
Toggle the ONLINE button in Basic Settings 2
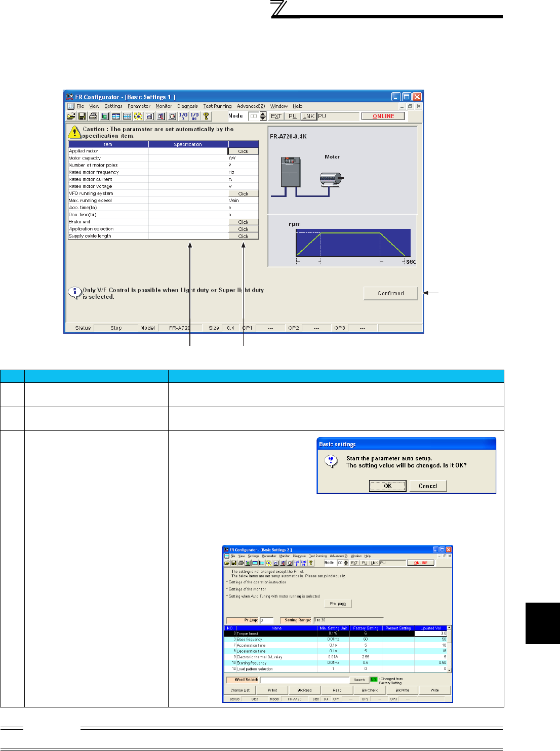point(421,563)
